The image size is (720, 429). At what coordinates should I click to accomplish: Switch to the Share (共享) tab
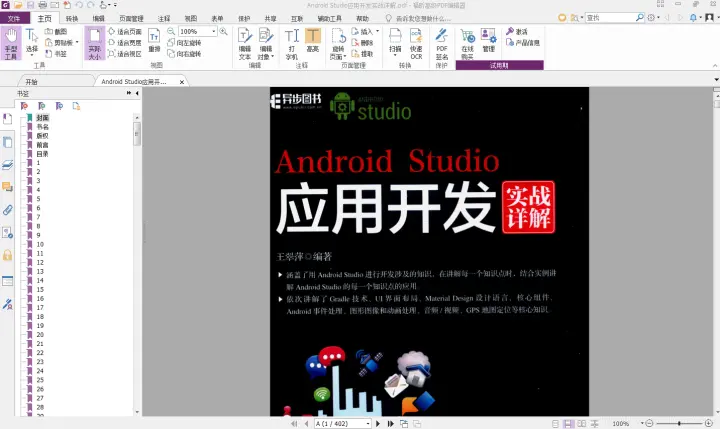pyautogui.click(x=270, y=18)
